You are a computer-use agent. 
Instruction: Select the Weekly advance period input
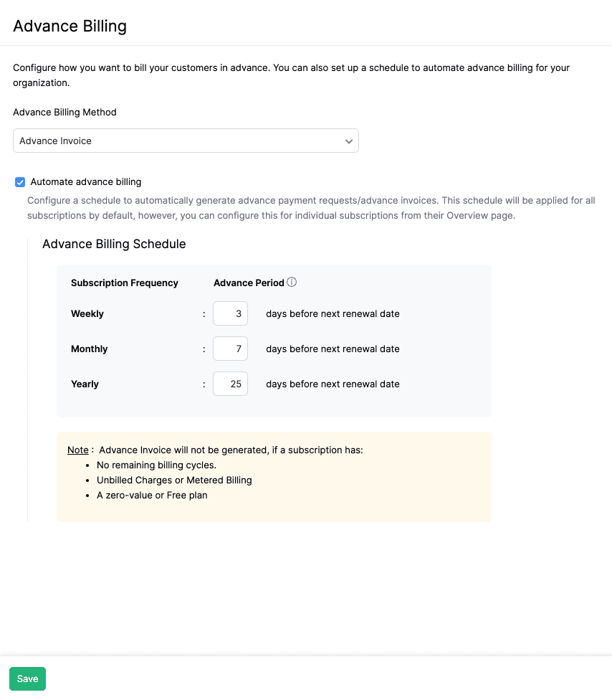coord(230,313)
